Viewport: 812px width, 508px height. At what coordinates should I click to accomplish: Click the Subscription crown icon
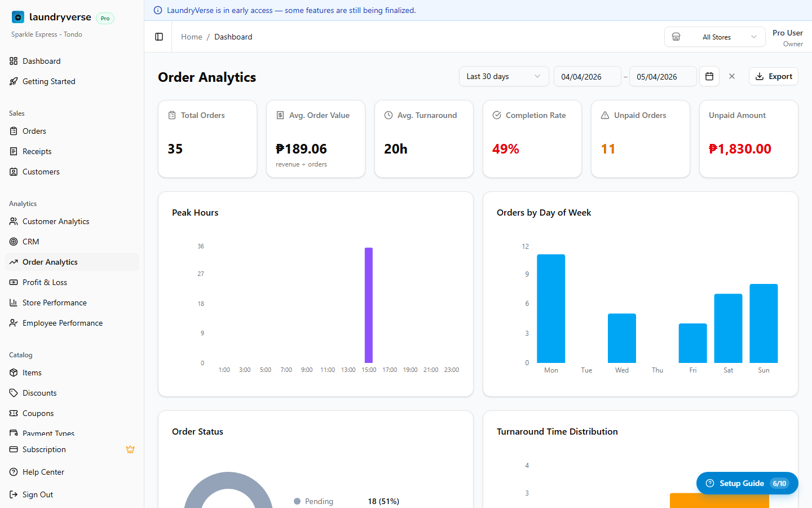[130, 449]
